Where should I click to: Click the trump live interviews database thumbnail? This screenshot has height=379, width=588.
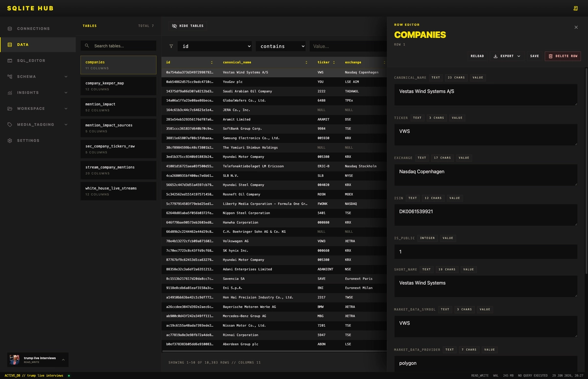click(x=15, y=360)
